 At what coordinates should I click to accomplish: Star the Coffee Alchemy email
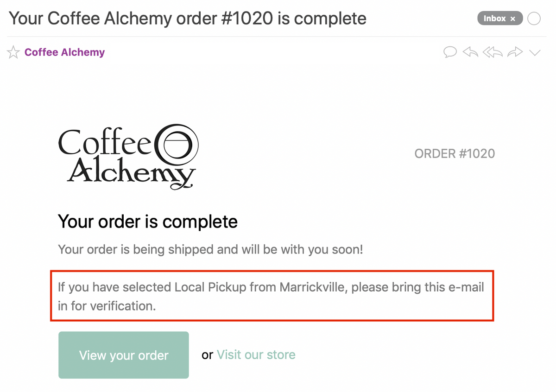(13, 52)
